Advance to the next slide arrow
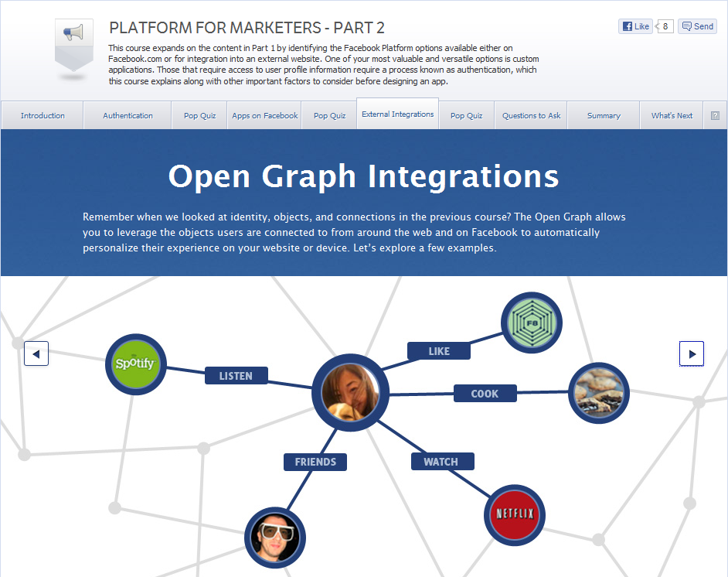The image size is (728, 577). [x=692, y=353]
